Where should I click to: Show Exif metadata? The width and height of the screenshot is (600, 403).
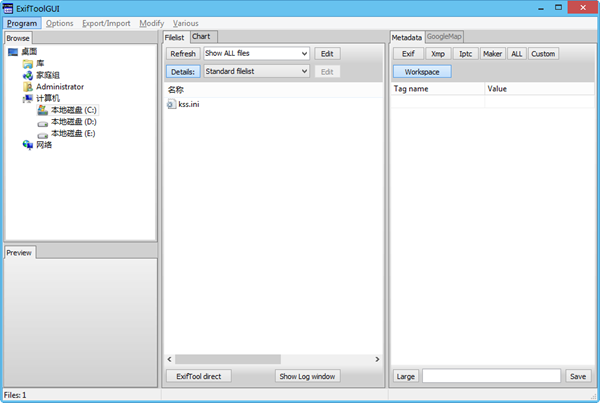pos(408,54)
